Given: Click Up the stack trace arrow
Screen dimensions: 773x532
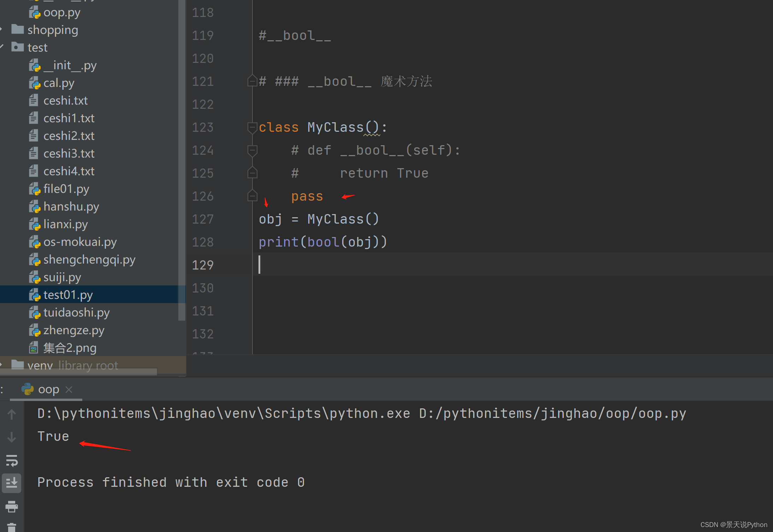Looking at the screenshot, I should [x=12, y=414].
